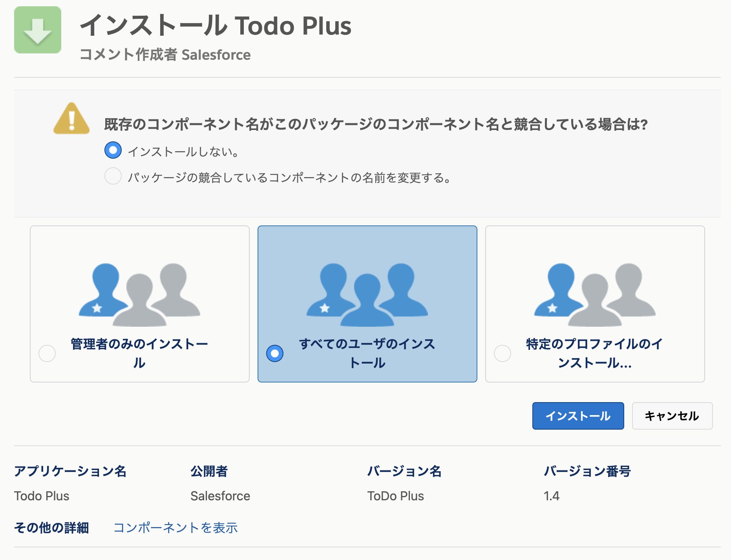Click the Salesforce publisher value
Viewport: 731px width, 560px height.
pos(220,496)
